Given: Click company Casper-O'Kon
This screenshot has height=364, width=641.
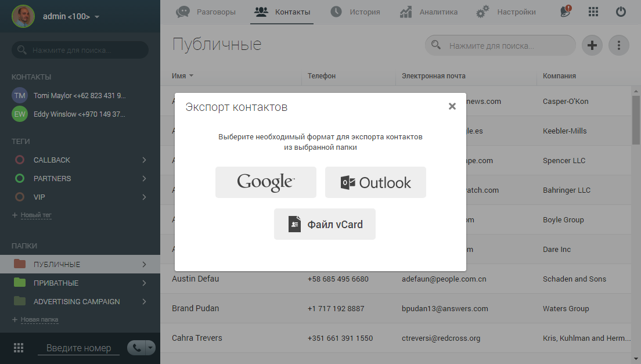Looking at the screenshot, I should [566, 102].
